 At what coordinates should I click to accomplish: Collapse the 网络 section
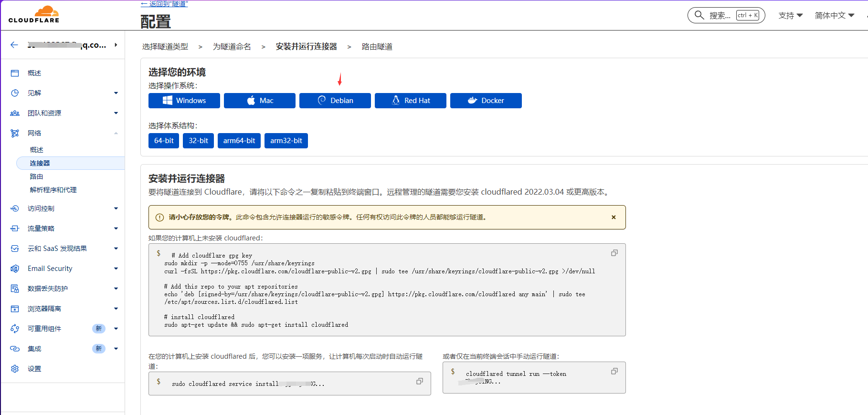[116, 133]
